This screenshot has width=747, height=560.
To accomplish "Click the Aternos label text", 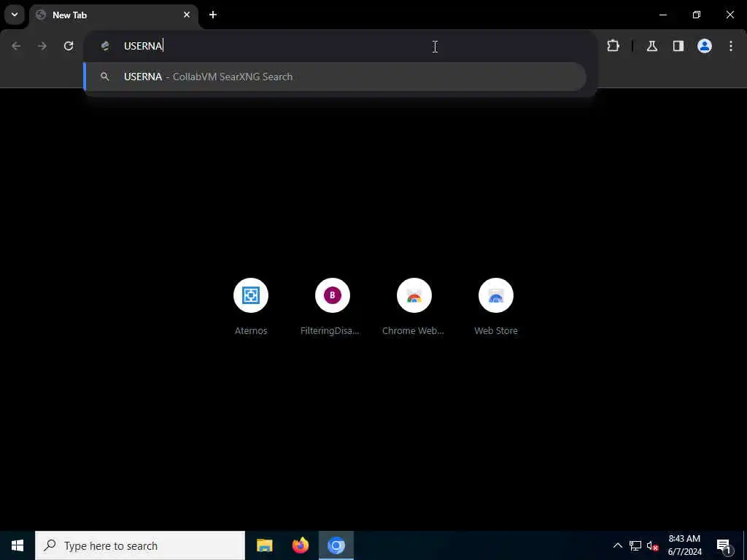I will tap(251, 330).
